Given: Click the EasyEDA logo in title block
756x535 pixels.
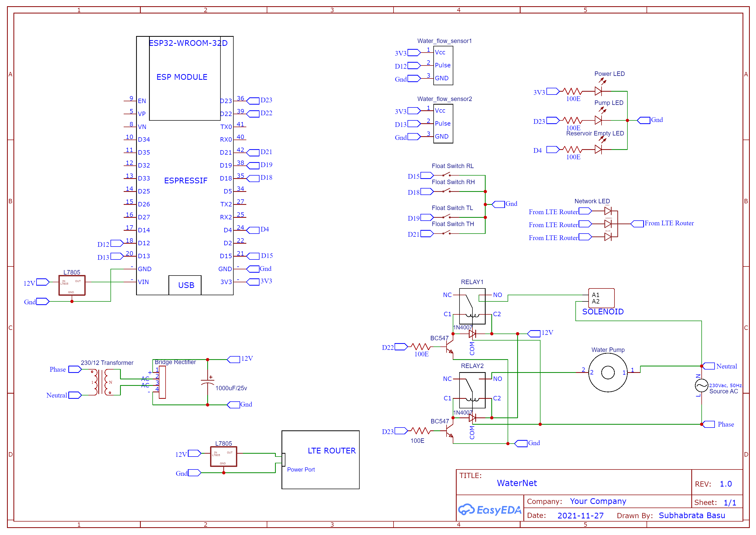Looking at the screenshot, I should coord(490,510).
